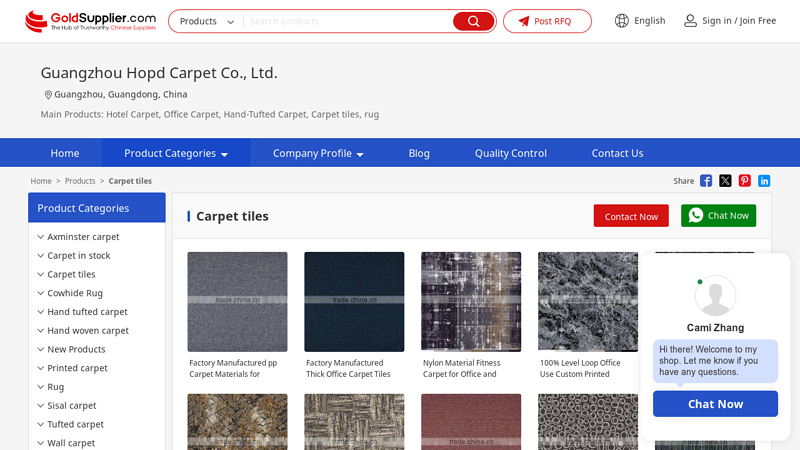
Task: Click the Guangzhou Hopd Carpet Co., Ltd. heading
Action: (x=159, y=72)
